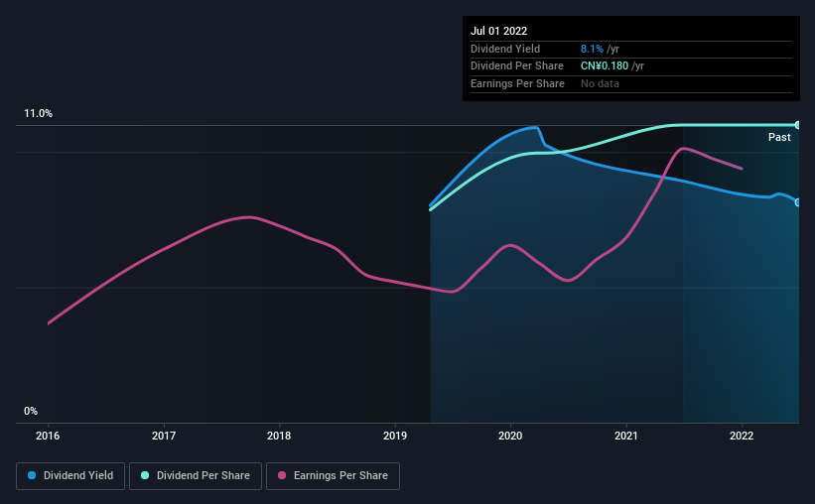The image size is (815, 504).
Task: Click the 0% y-axis label
Action: click(x=31, y=411)
